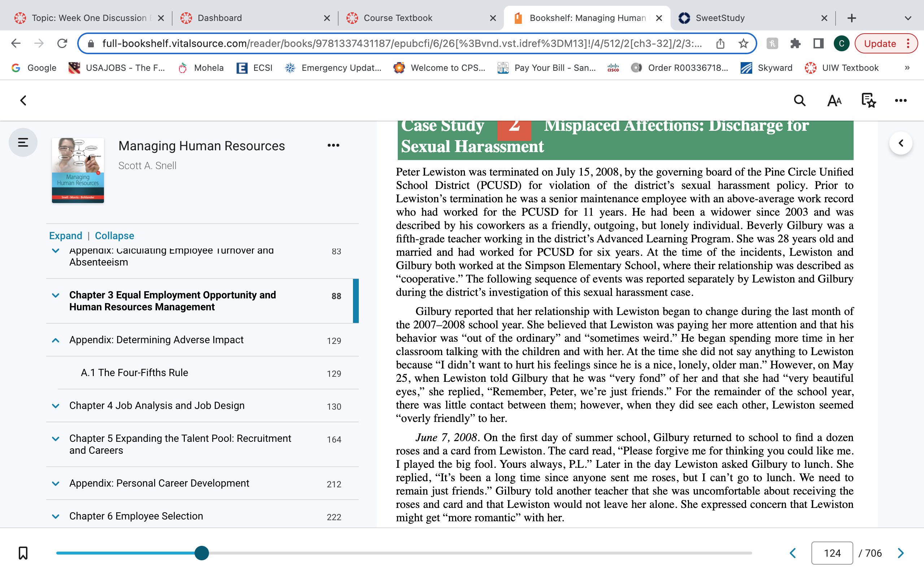Expand Appendix: Calculating Employee Turnover chevron

click(x=56, y=251)
